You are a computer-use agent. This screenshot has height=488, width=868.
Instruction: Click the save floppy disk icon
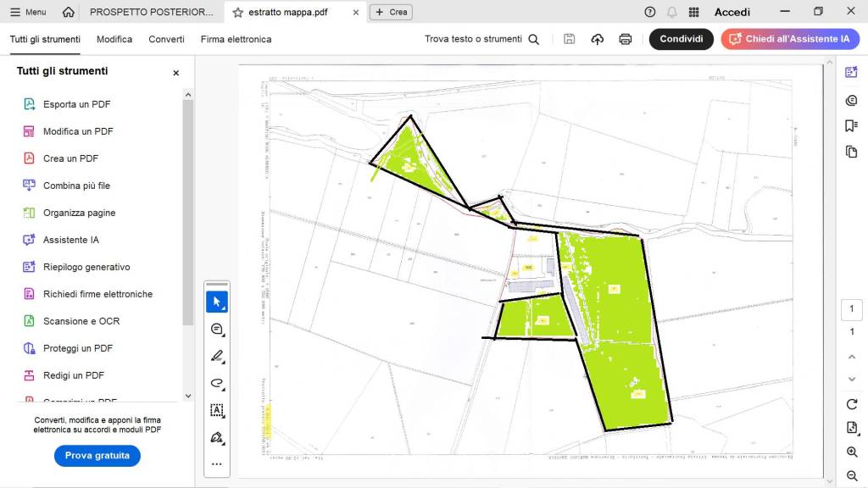coord(570,39)
